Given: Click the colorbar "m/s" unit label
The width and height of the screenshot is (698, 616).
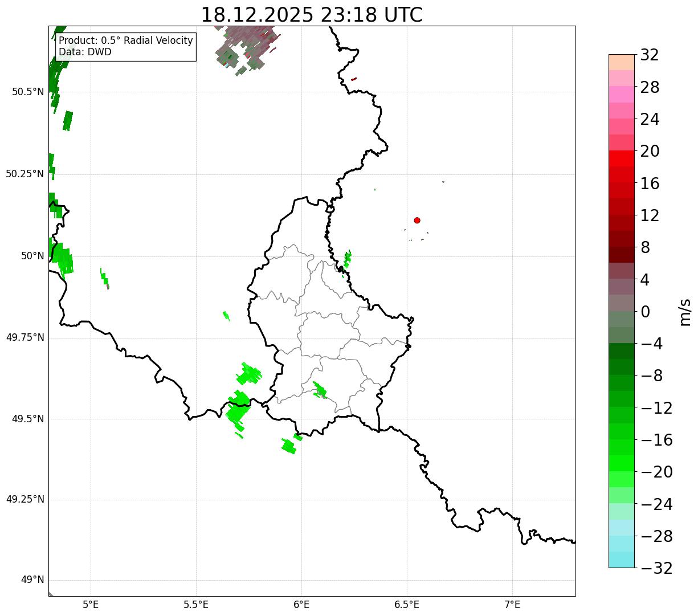Looking at the screenshot, I should pos(685,312).
